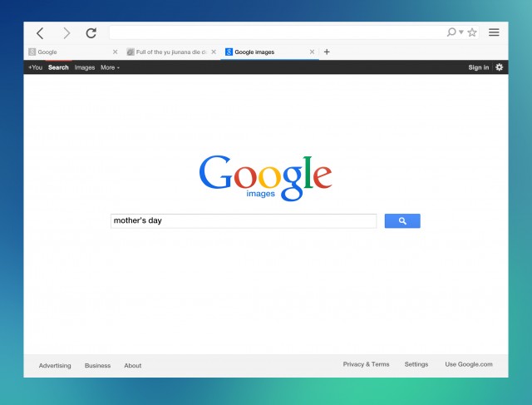Bookmark the page with the star icon
The width and height of the screenshot is (532, 405).
[472, 32]
